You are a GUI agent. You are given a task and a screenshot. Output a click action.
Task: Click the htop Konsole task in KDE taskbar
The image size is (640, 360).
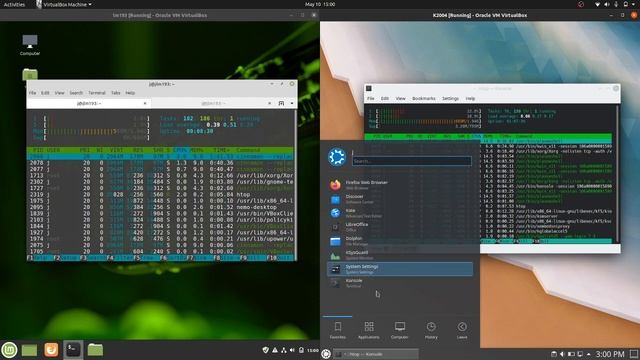click(x=376, y=354)
